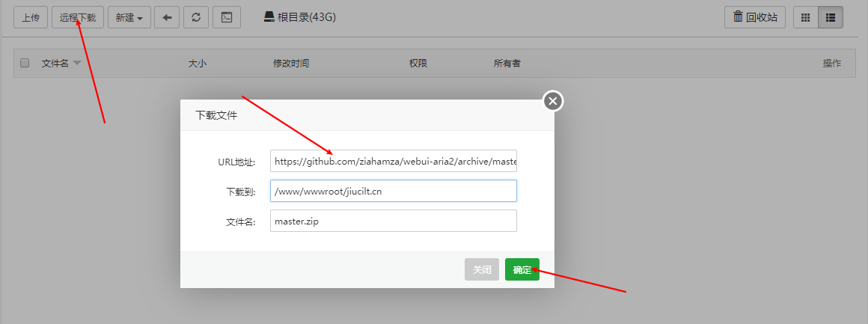
Task: Click the 下载文件 dialog title
Action: click(216, 115)
